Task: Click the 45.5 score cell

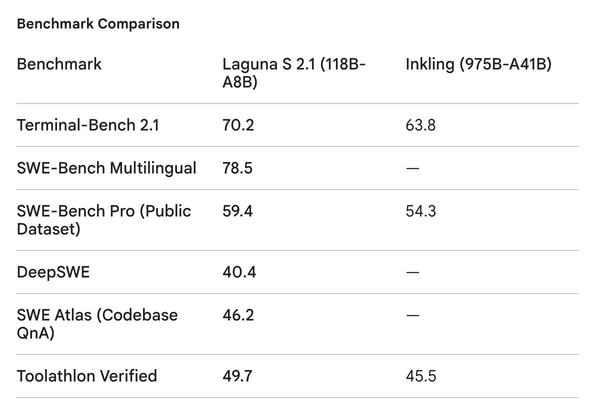Action: (421, 376)
